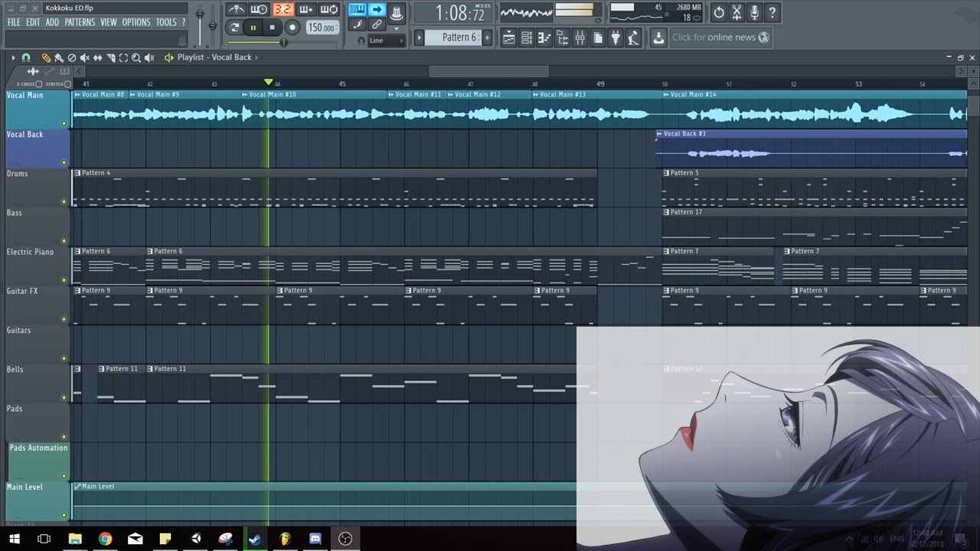Toggle the metronome button

coord(237,10)
